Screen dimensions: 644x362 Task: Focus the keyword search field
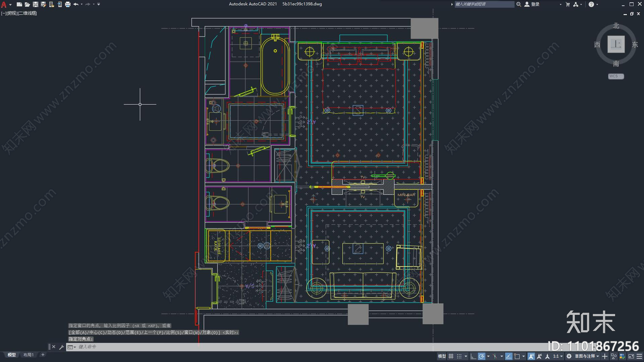pos(484,4)
